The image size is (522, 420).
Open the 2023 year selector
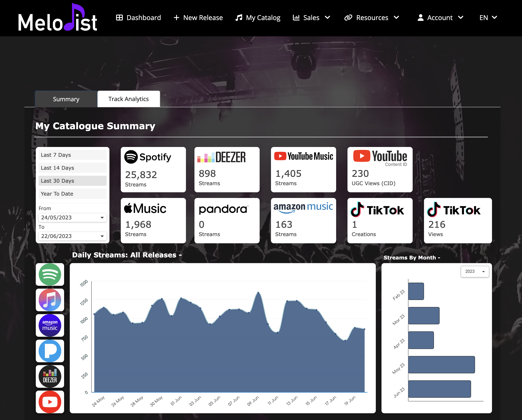coord(475,271)
